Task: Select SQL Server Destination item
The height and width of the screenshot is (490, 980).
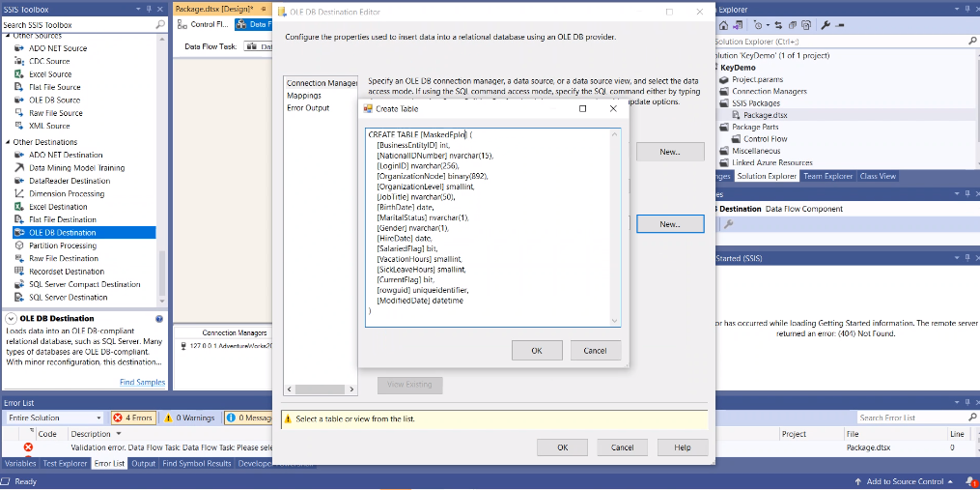Action: pyautogui.click(x=69, y=298)
